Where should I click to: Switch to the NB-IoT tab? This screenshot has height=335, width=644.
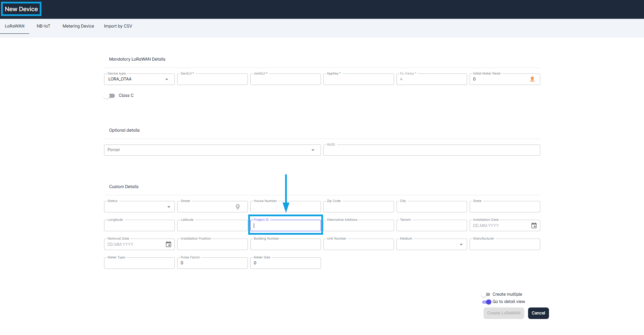coord(43,26)
